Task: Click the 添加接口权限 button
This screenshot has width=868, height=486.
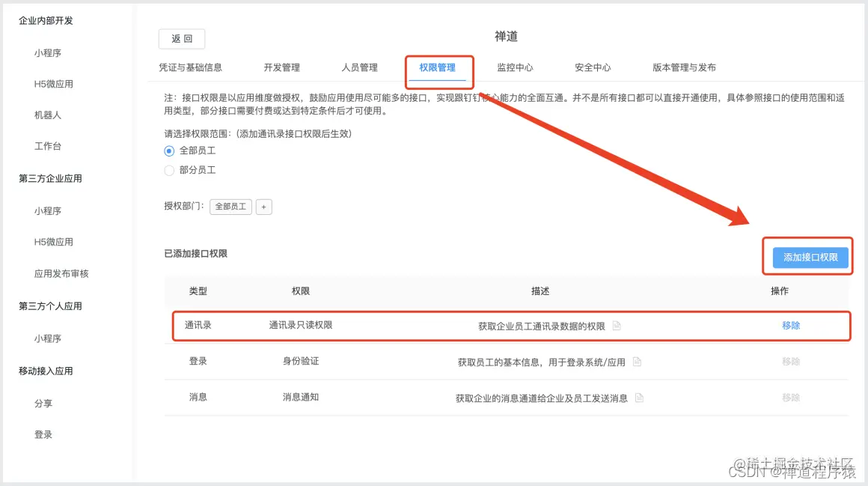Action: click(x=810, y=257)
